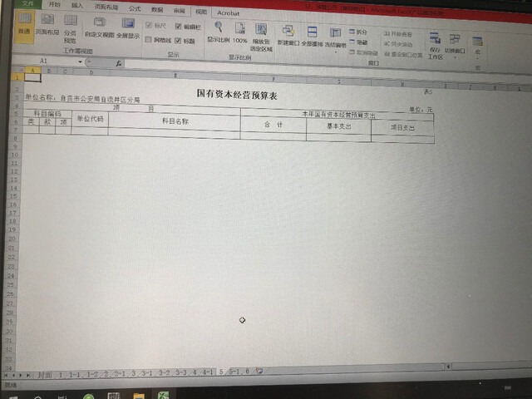The height and width of the screenshot is (399, 532).
Task: Switch to Normal (普通) workbook view
Action: point(23,30)
